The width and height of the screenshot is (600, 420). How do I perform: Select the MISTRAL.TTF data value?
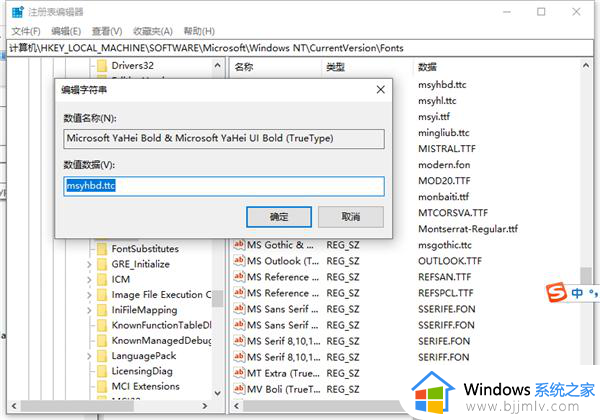(447, 149)
